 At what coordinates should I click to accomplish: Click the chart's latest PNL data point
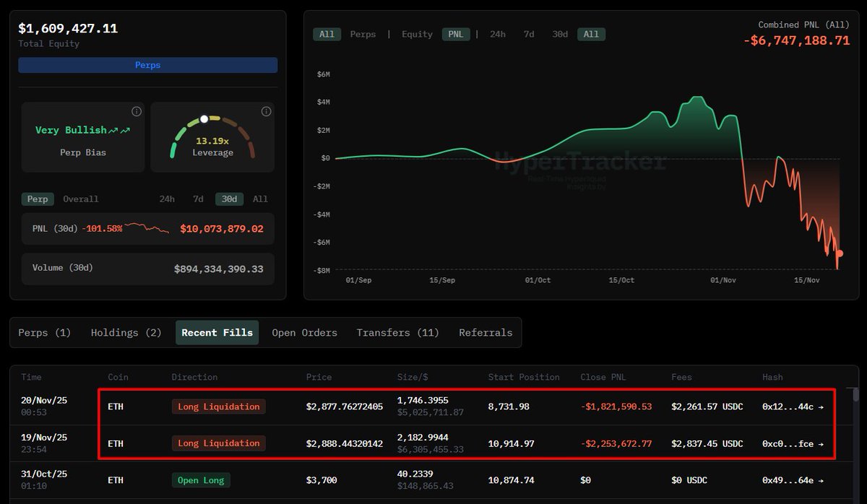pyautogui.click(x=840, y=253)
